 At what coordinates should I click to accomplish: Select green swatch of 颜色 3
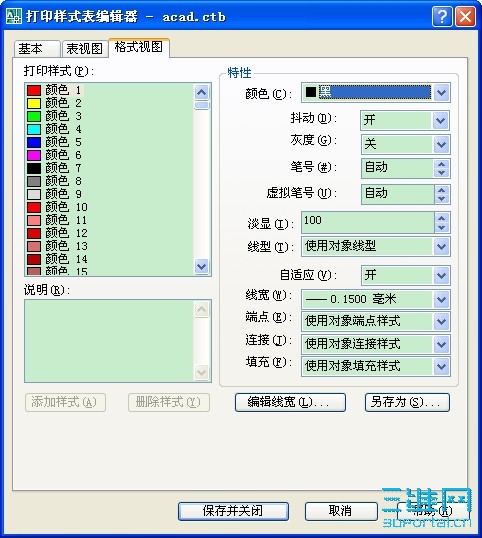34,116
